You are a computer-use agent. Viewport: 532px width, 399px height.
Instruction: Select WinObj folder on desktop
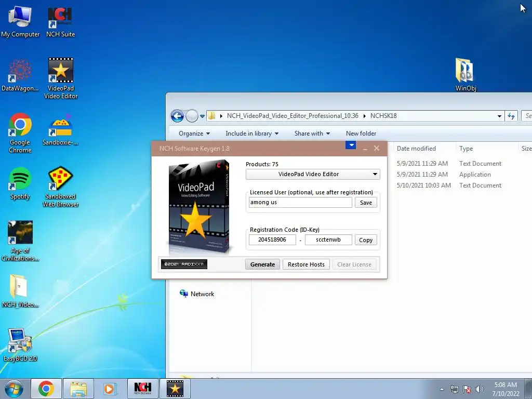click(x=465, y=75)
